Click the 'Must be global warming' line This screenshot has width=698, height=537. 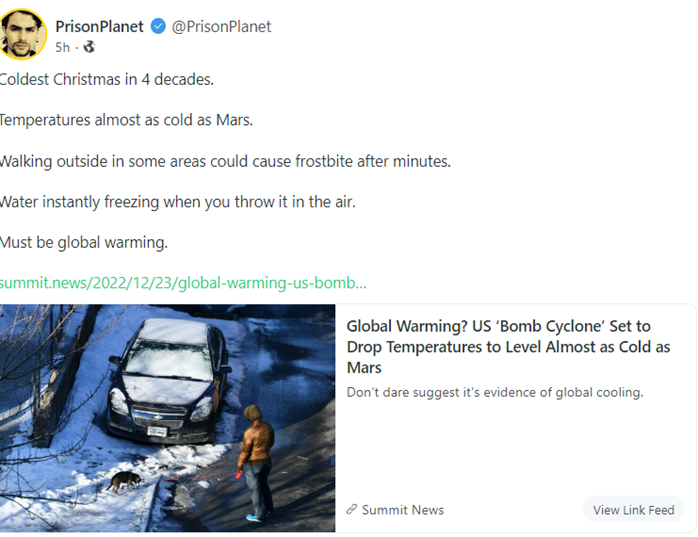click(x=83, y=242)
